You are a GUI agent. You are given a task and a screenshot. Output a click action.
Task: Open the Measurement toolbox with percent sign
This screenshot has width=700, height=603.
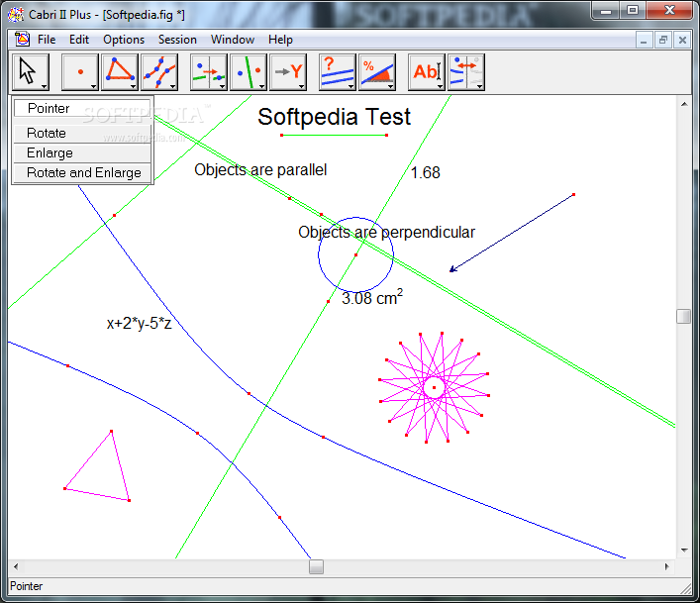pyautogui.click(x=377, y=72)
